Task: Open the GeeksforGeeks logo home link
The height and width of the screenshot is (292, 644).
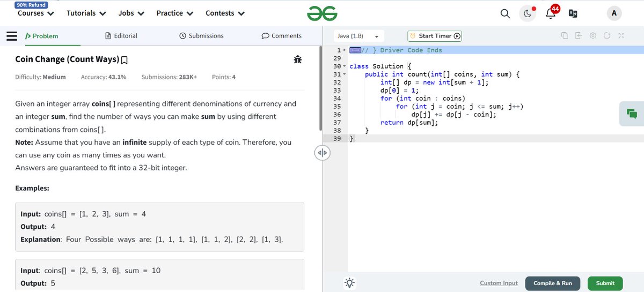Action: [321, 13]
